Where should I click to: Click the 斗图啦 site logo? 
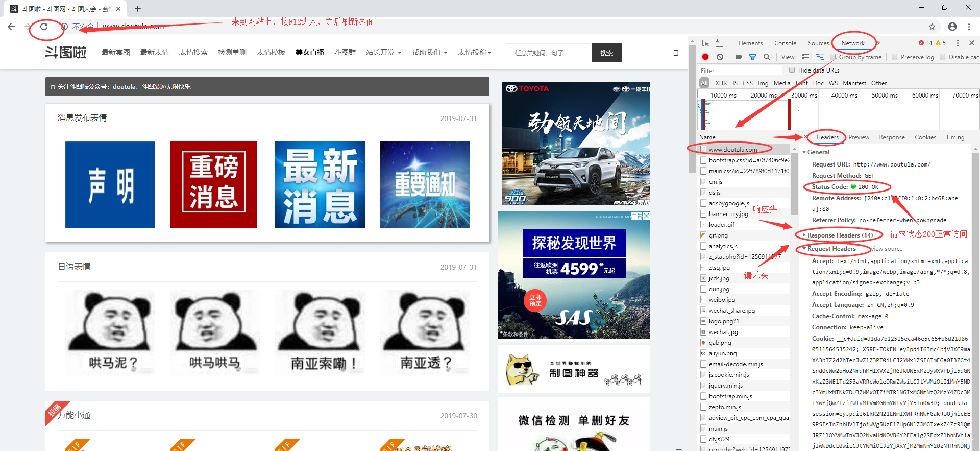click(66, 52)
